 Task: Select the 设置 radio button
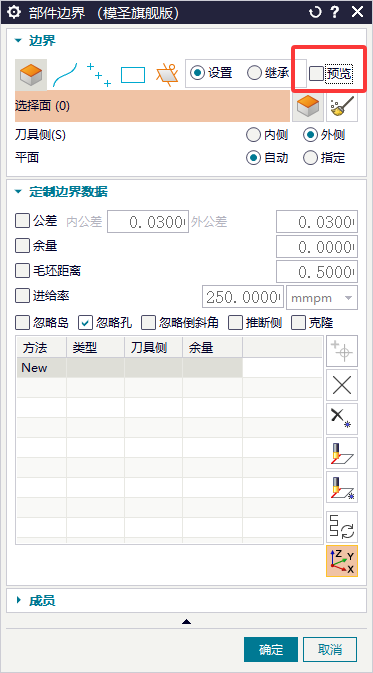[197, 73]
